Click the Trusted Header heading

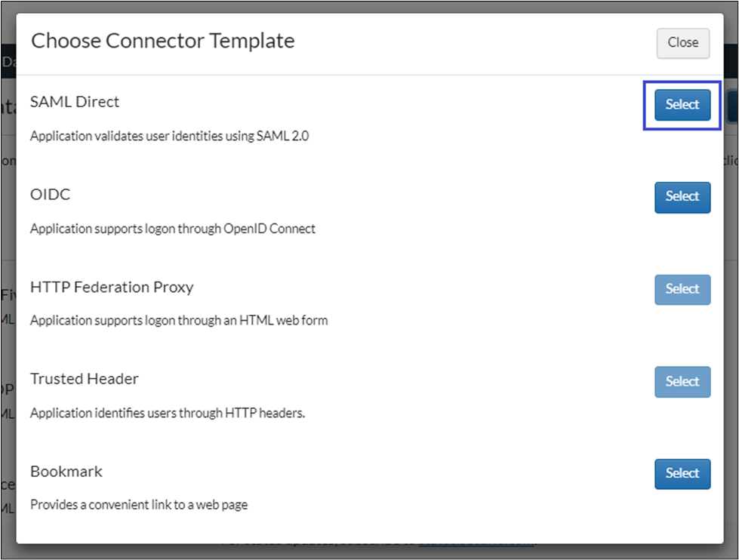tap(85, 379)
